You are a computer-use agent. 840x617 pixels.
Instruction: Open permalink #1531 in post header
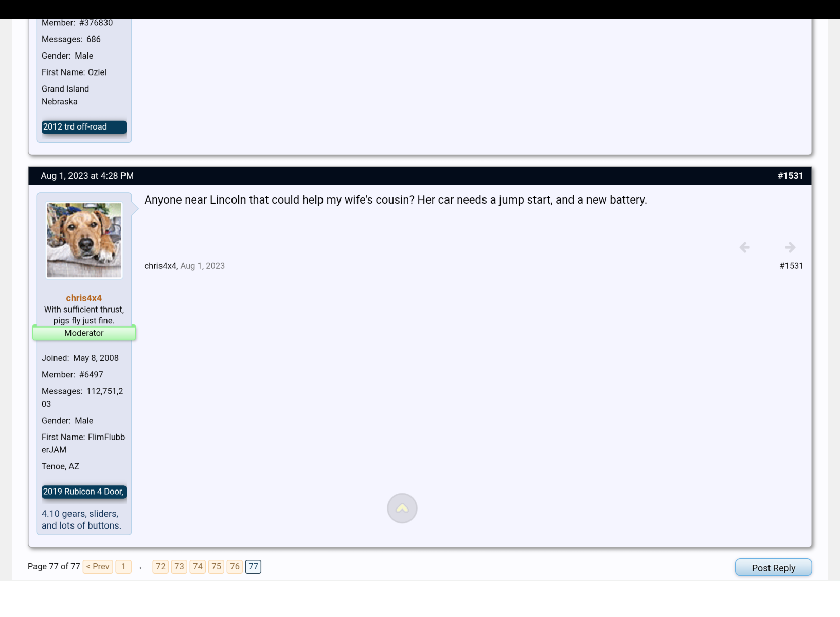(790, 176)
